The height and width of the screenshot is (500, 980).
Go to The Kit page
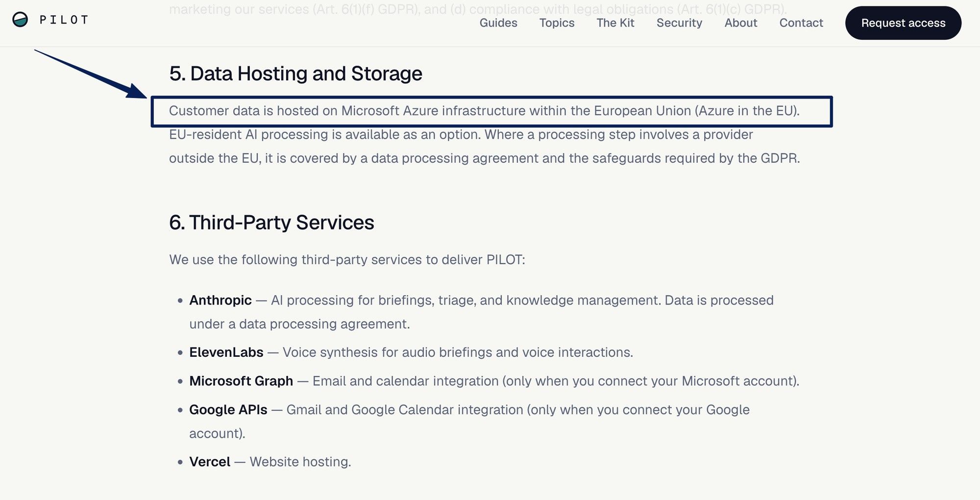(615, 23)
